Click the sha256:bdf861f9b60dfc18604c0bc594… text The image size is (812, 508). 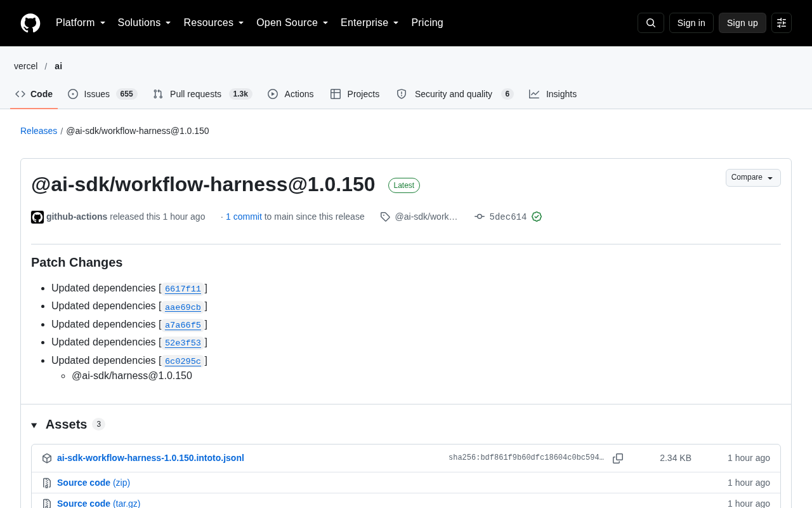(526, 458)
